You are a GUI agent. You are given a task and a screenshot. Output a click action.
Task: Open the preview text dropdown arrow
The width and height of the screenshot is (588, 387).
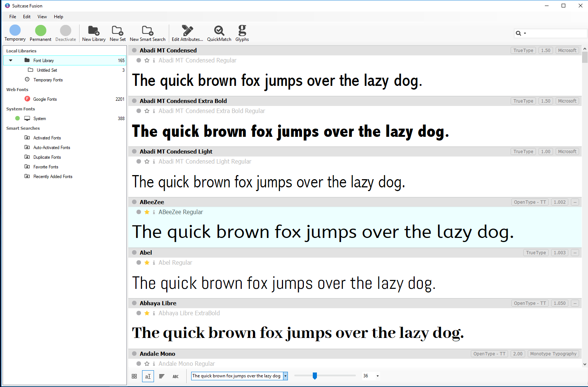coord(285,376)
